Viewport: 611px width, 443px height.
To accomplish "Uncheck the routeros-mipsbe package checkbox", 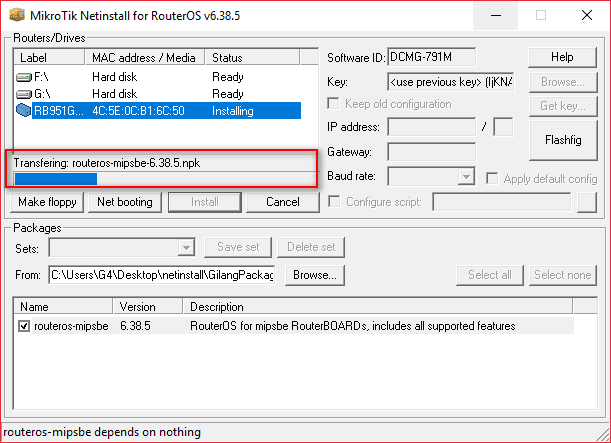I will pos(24,326).
